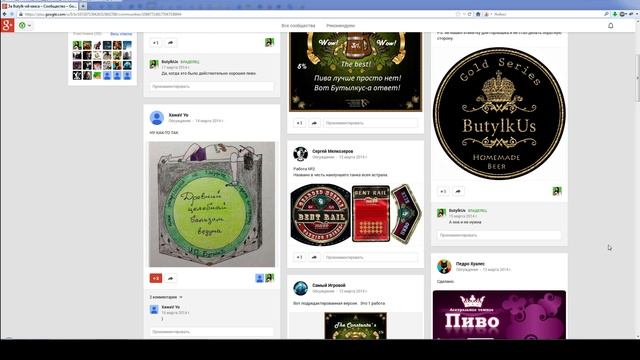Image resolution: width=640 pixels, height=360 pixels.
Task: Open Самый Игровой's profile avatar
Action: pos(300,288)
